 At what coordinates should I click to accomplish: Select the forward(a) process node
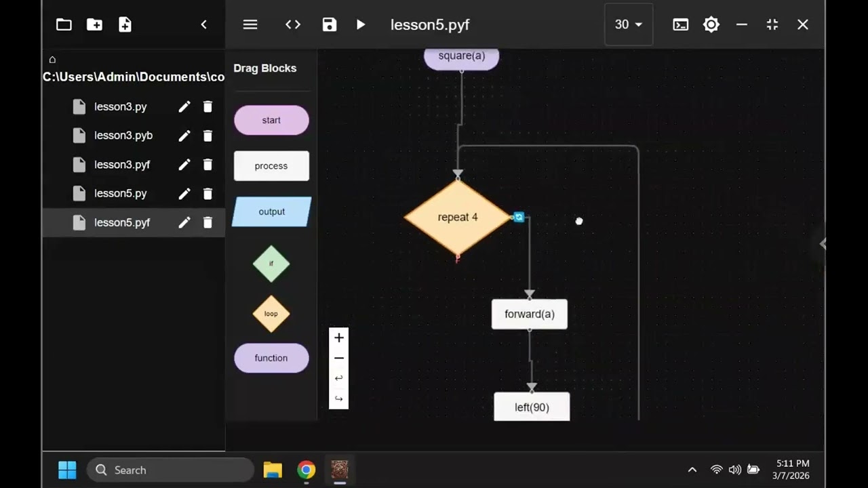point(530,314)
